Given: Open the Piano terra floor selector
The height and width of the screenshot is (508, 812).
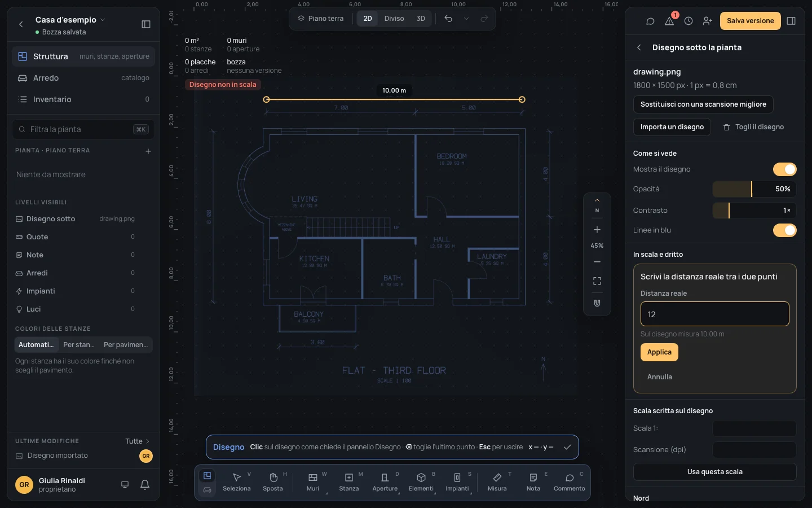Looking at the screenshot, I should [321, 19].
